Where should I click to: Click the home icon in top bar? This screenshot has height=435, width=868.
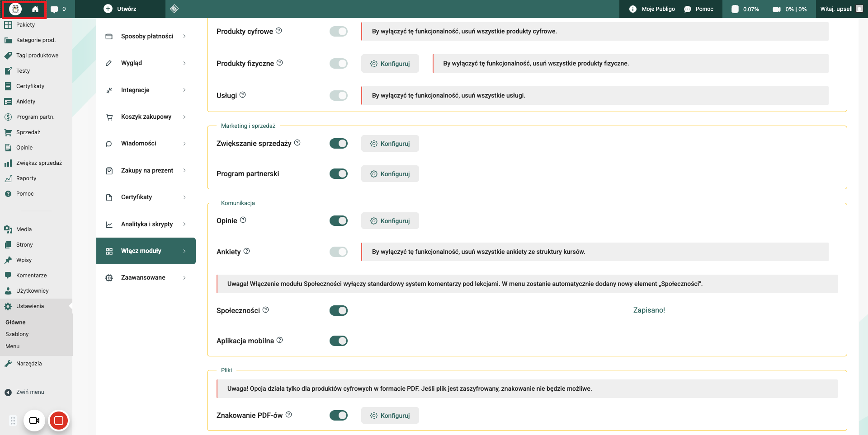[35, 9]
